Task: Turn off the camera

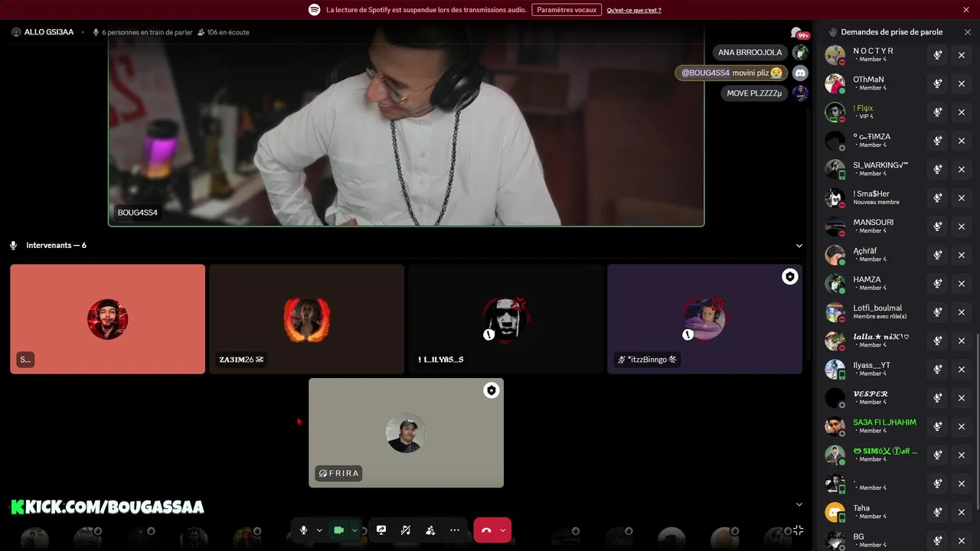Action: (x=338, y=530)
